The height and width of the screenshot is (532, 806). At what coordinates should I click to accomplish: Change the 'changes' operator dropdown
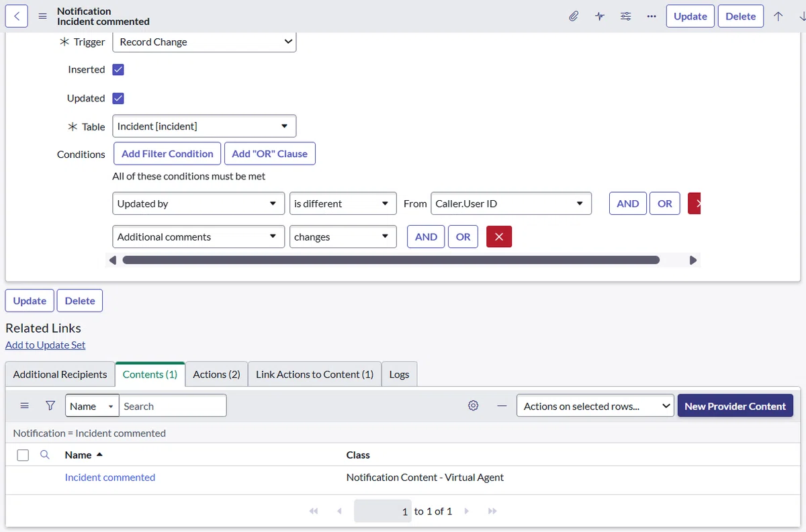pos(343,236)
